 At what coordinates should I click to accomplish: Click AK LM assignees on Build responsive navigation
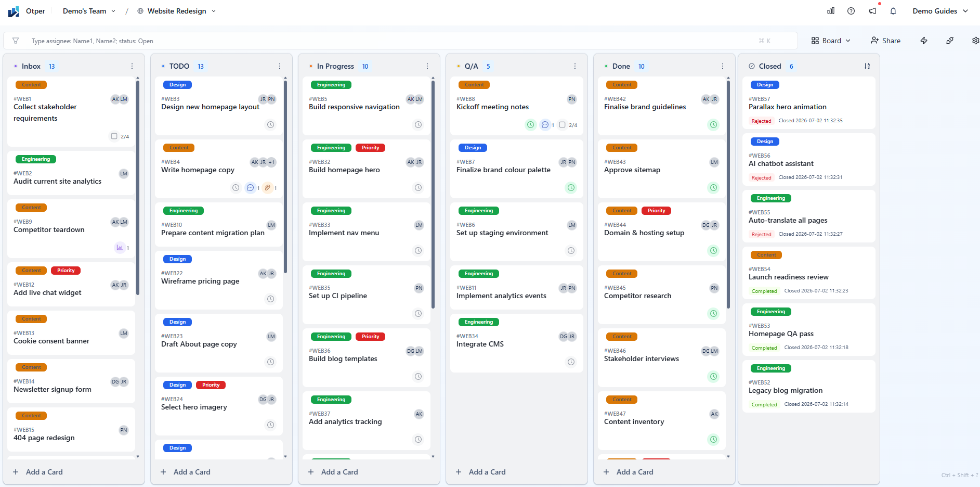pyautogui.click(x=415, y=99)
